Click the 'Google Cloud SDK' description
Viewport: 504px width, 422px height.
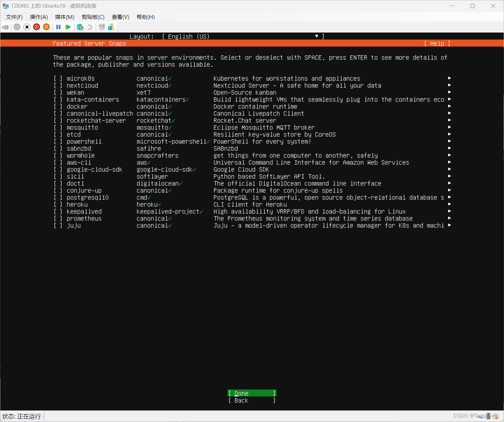[x=242, y=170]
